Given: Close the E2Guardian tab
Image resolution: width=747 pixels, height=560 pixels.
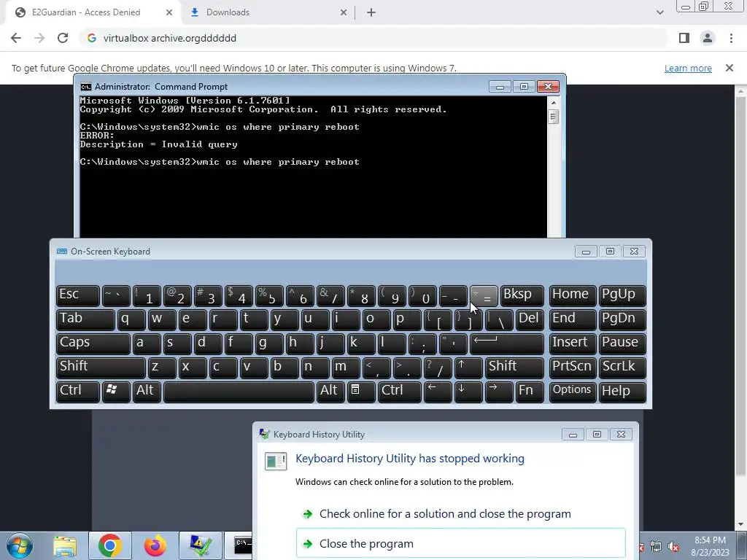Looking at the screenshot, I should 169,12.
